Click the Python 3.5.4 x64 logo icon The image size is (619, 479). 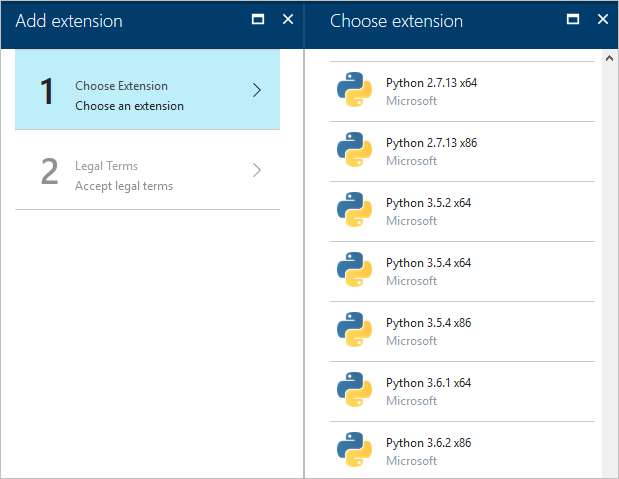[355, 271]
